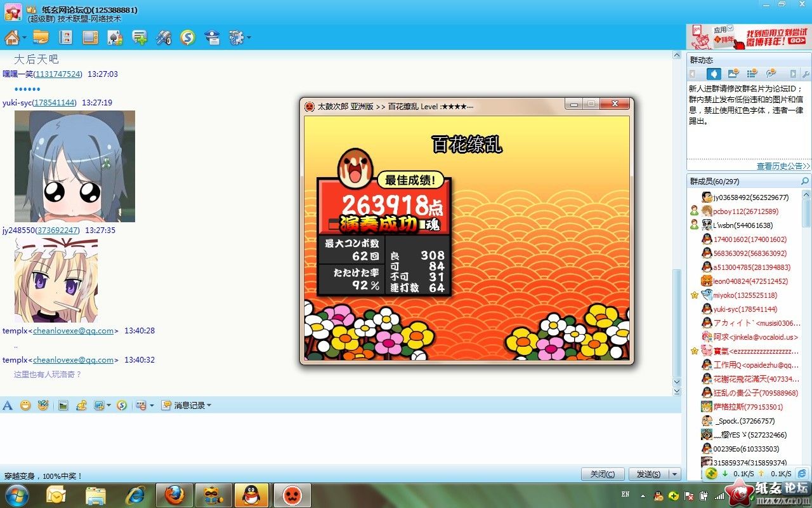Click jy248550 number link 373692247

58,230
